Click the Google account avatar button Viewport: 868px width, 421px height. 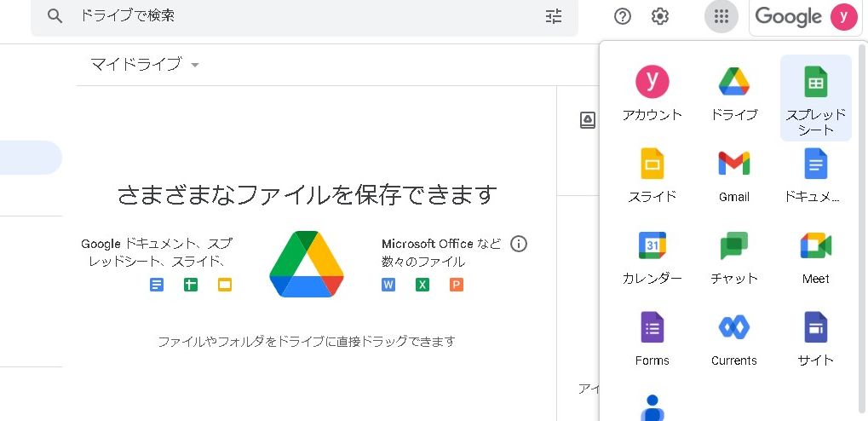tap(843, 16)
